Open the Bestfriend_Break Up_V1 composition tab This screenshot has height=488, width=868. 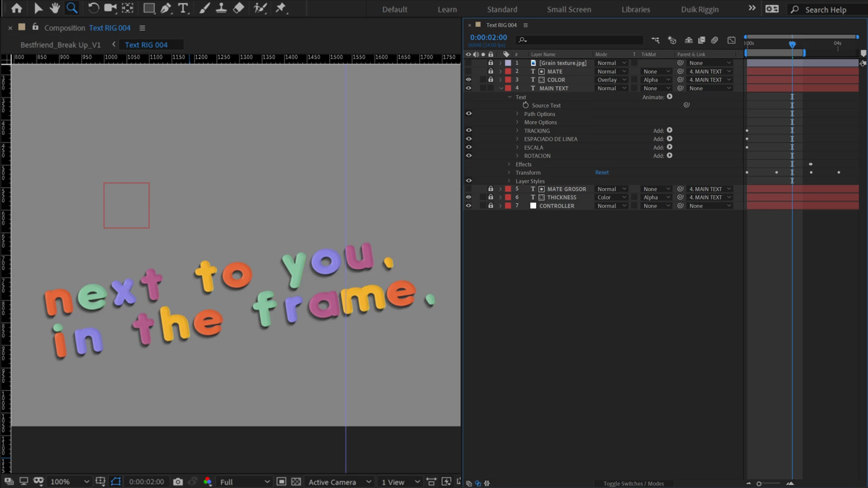pyautogui.click(x=61, y=45)
